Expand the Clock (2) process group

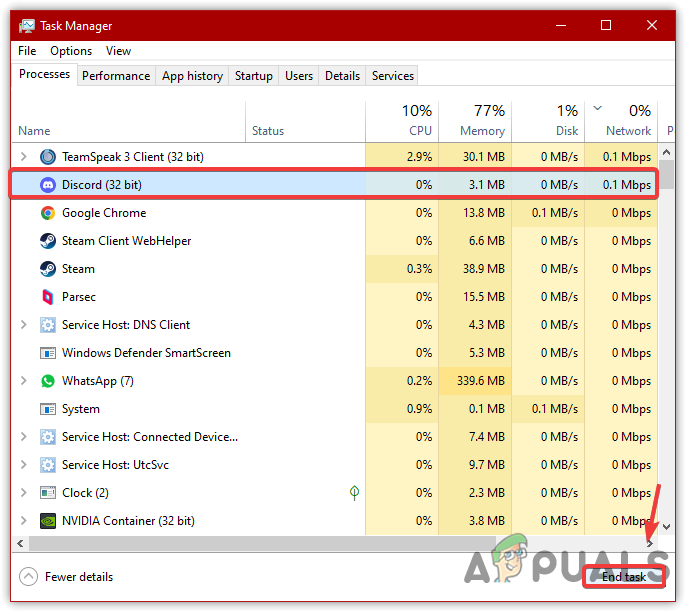point(24,493)
